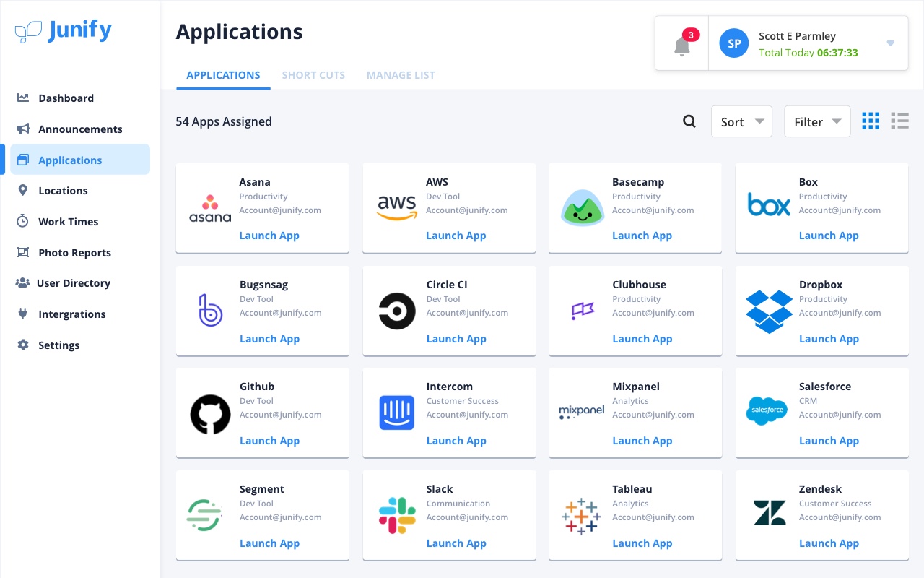924x578 pixels.
Task: Open Settings via the gear icon
Action: (x=22, y=345)
